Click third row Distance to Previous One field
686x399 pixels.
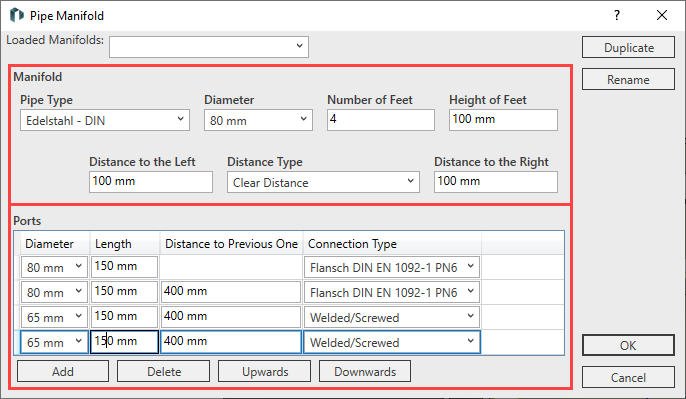[x=231, y=316]
